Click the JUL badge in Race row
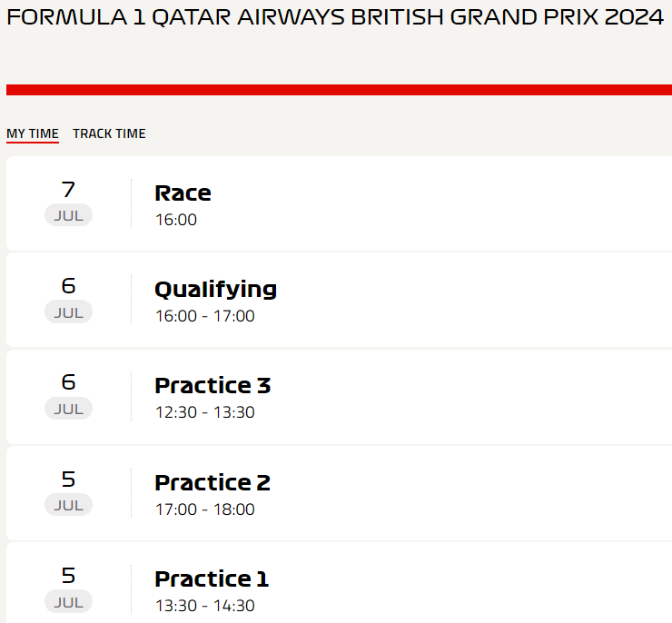This screenshot has height=623, width=672. 69,215
